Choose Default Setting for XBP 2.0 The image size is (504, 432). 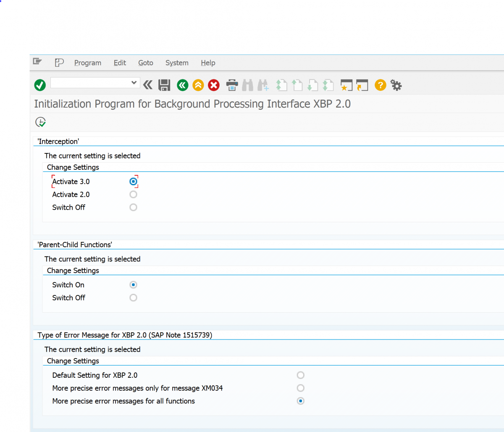300,375
